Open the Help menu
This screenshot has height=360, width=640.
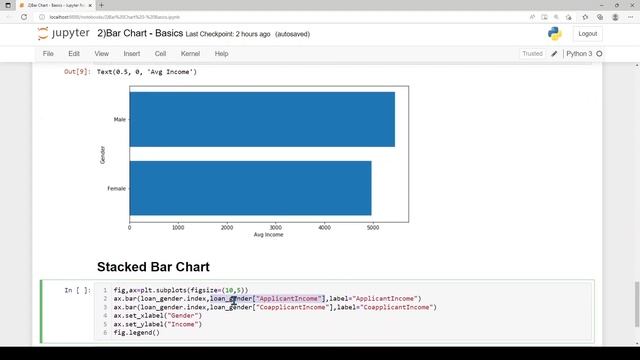click(x=221, y=54)
